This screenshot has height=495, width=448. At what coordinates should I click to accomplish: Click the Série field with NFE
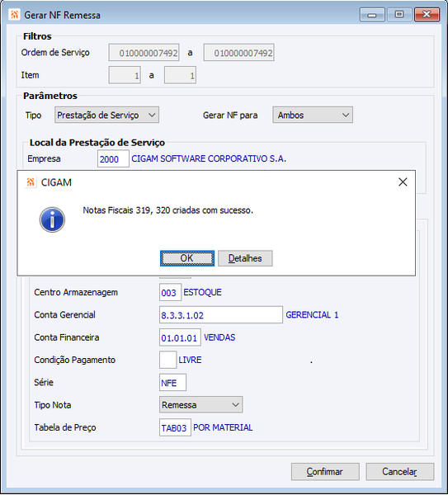pyautogui.click(x=172, y=383)
